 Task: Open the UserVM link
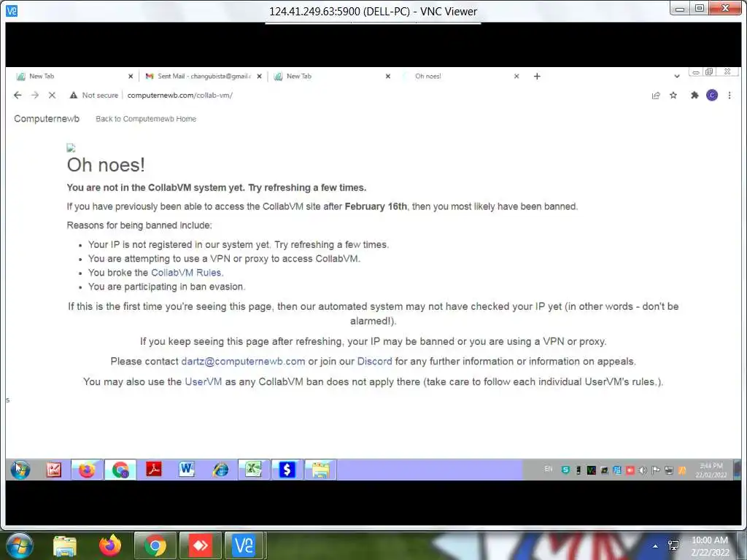[203, 381]
